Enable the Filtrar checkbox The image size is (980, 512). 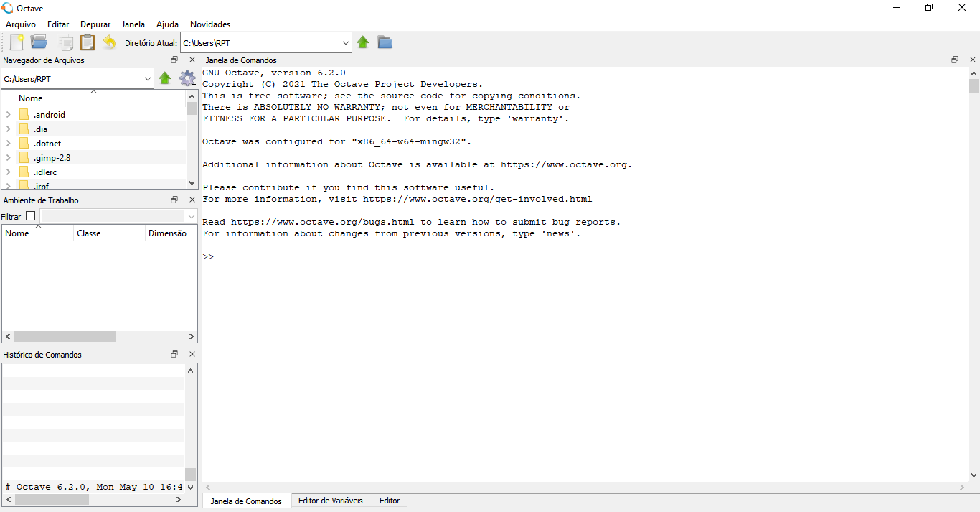click(x=30, y=216)
